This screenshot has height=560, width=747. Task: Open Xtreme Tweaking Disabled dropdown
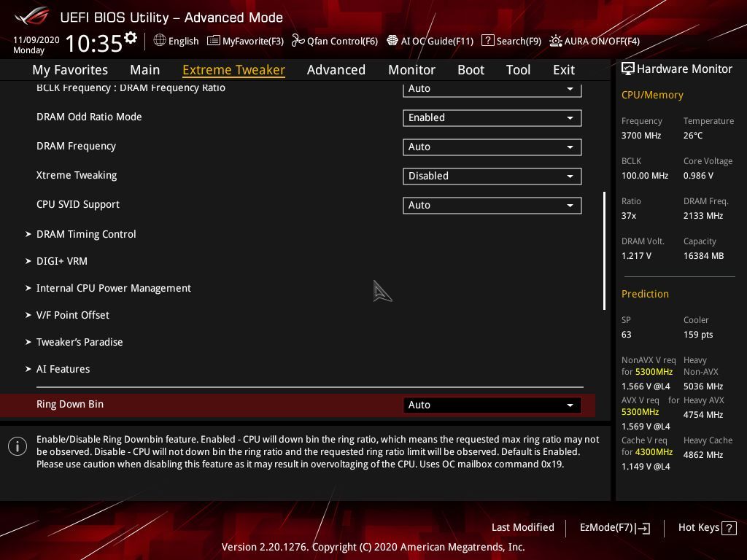492,176
